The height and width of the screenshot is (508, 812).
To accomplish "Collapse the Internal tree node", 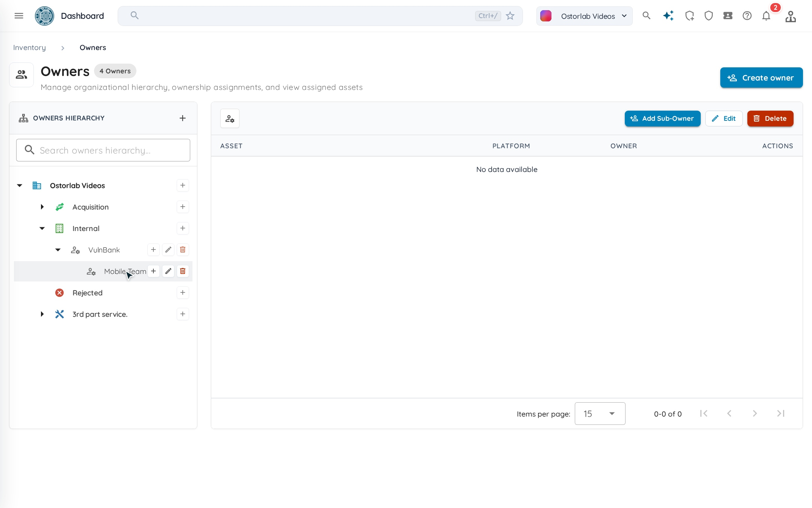I will [x=42, y=228].
